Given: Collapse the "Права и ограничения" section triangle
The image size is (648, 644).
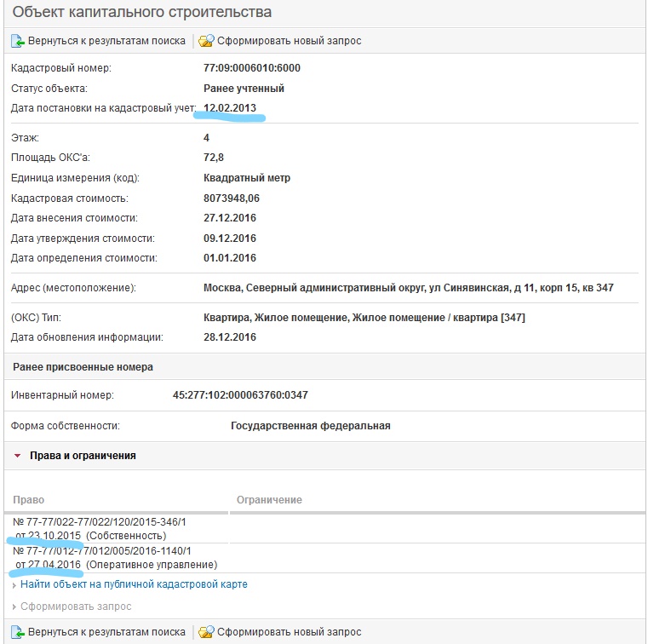Looking at the screenshot, I should click(17, 456).
